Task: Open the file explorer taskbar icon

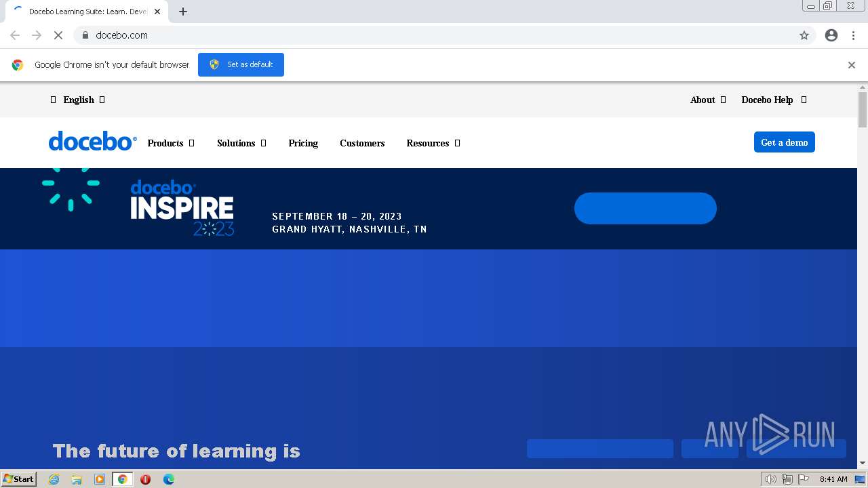Action: 77,479
